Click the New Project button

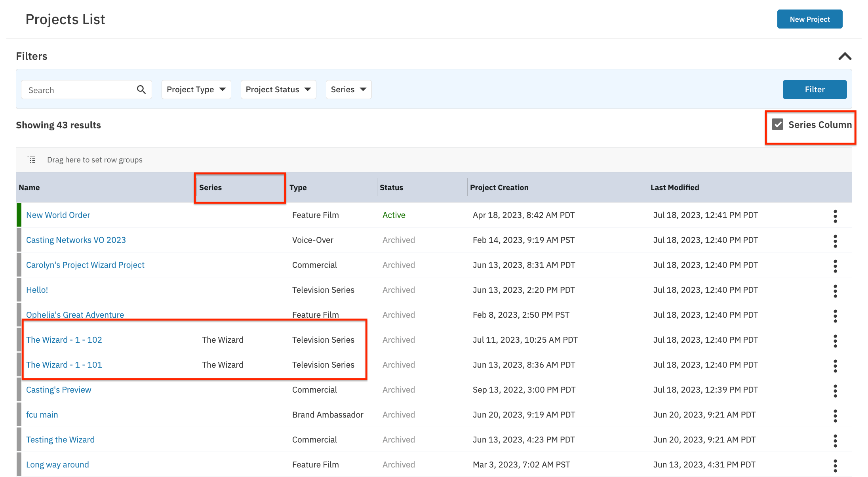click(809, 19)
